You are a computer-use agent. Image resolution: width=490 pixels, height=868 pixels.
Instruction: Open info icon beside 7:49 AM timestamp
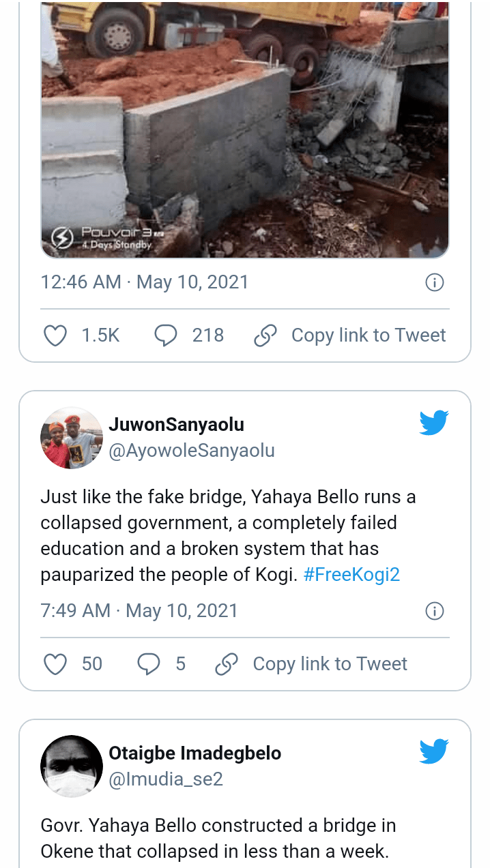pyautogui.click(x=435, y=611)
